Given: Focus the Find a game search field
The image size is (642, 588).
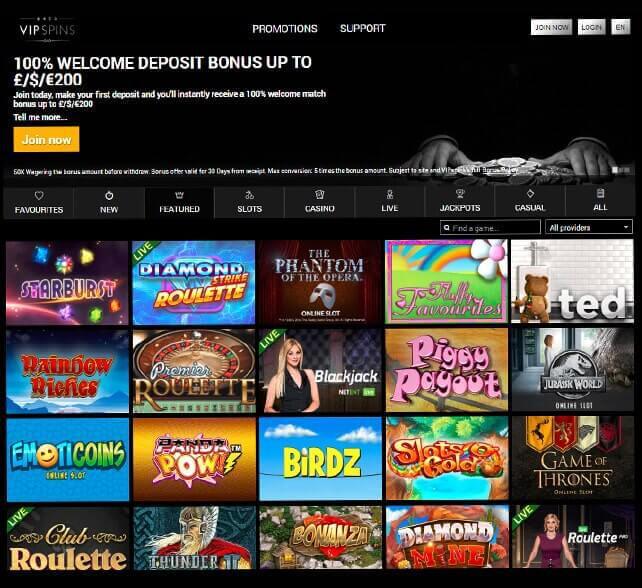Looking at the screenshot, I should [490, 227].
